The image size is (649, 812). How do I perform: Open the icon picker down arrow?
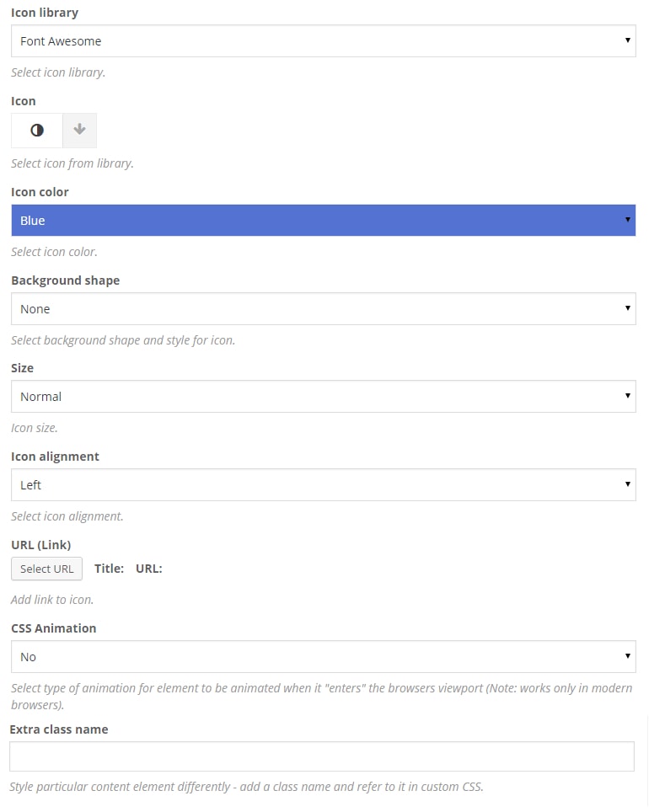80,131
